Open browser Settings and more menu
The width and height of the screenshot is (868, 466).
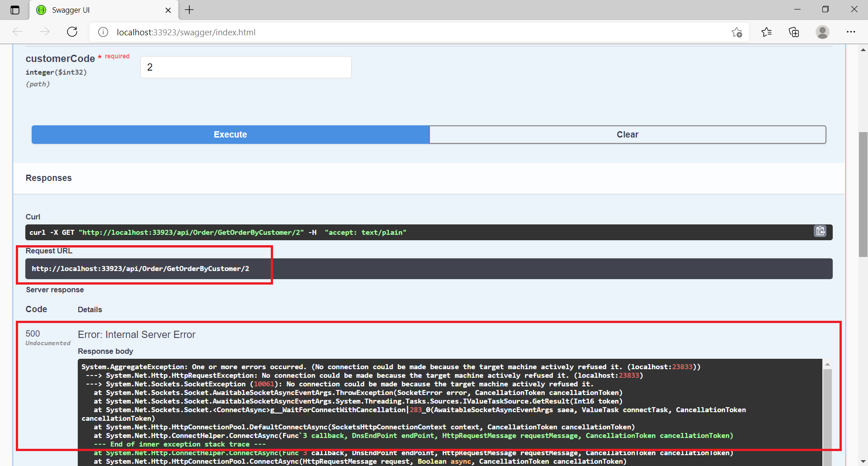pos(852,32)
